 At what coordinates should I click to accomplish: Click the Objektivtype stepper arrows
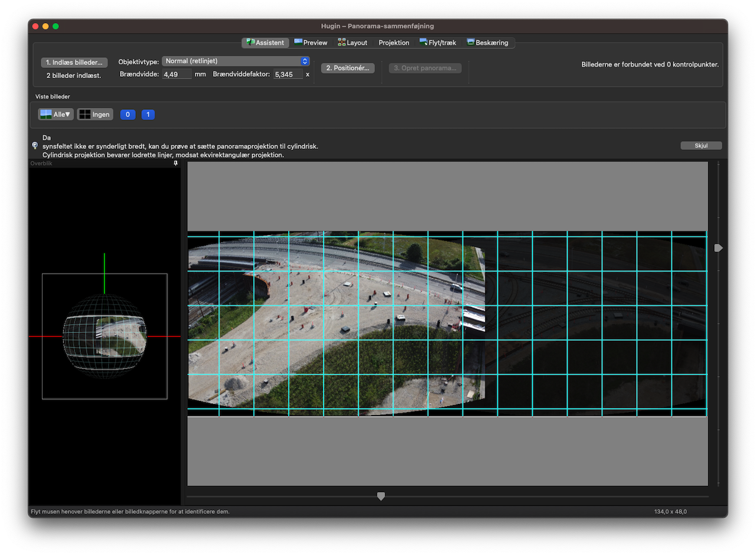[304, 60]
